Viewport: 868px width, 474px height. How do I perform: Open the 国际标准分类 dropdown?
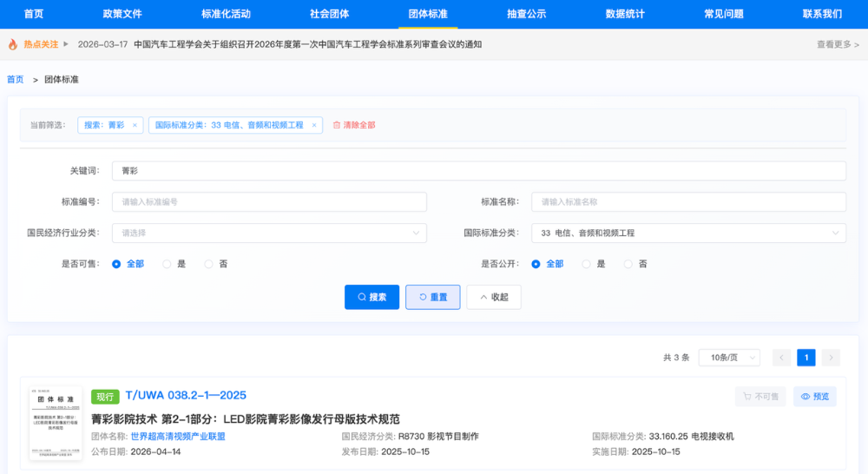point(688,233)
